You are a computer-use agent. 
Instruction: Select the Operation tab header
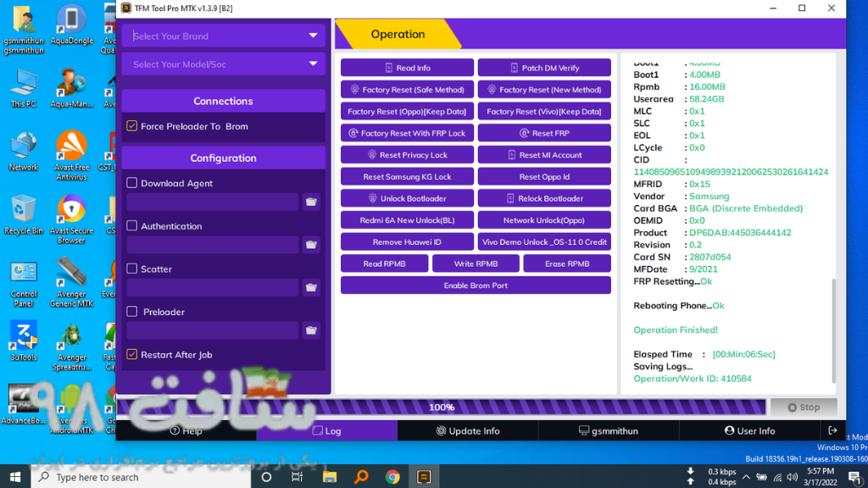pyautogui.click(x=398, y=34)
